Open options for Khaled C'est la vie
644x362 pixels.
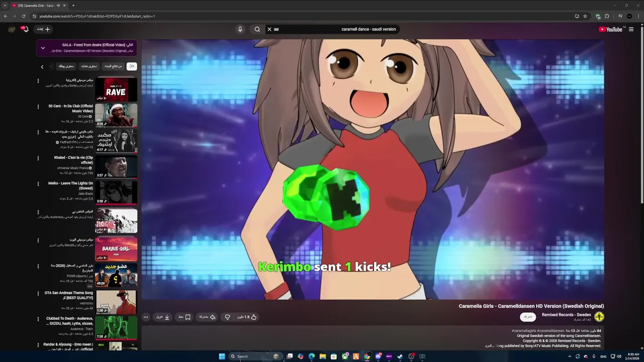tap(38, 158)
